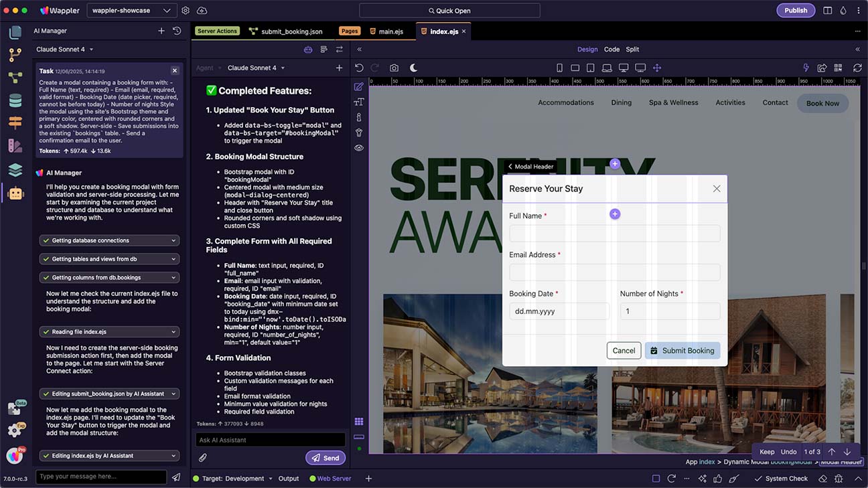868x488 pixels.
Task: Open the wappler-showcase project dropdown
Action: coord(131,11)
